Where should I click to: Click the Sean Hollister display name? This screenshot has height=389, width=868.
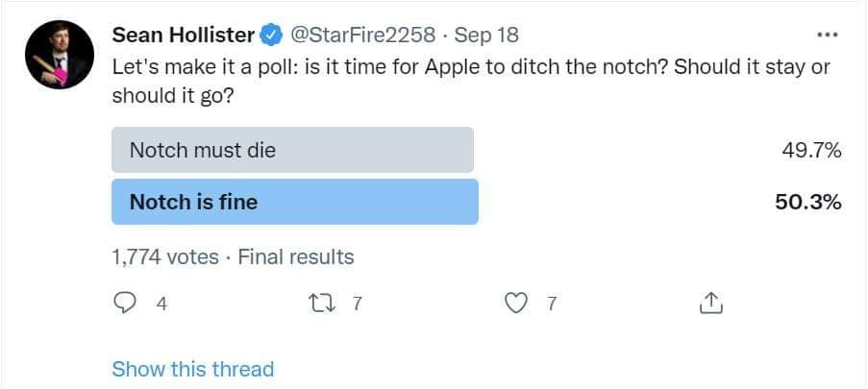[184, 36]
